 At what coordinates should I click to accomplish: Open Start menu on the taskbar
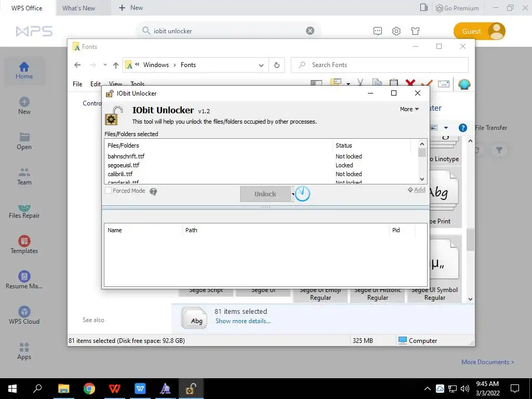(12, 389)
